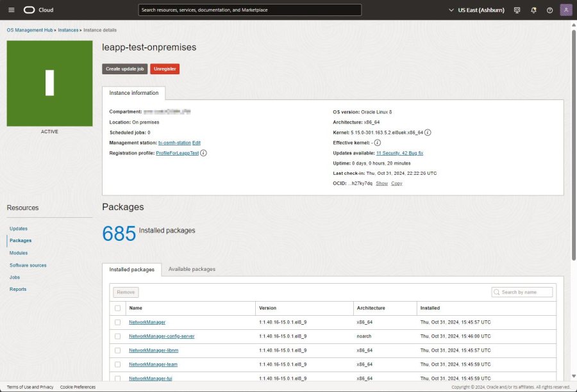Show info icon next to Kernel version
Screen dimensions: 577x392
tap(428, 133)
